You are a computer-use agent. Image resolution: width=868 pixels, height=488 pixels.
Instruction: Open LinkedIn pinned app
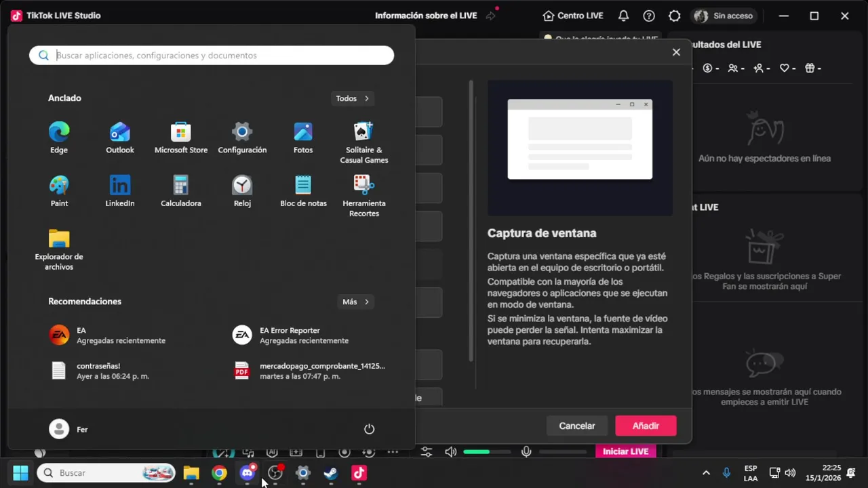120,191
